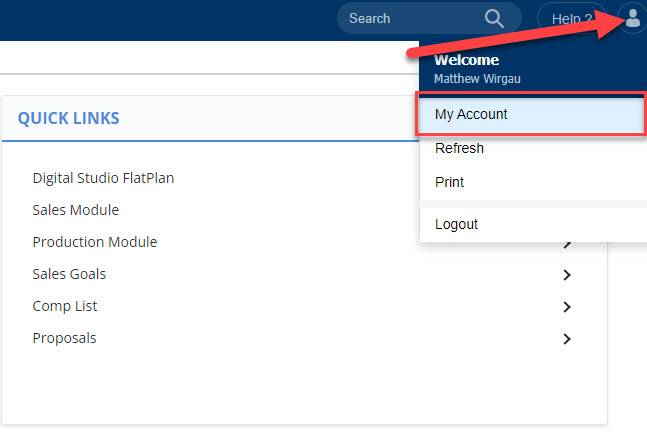Go to the Sales Module quick link
This screenshot has width=647, height=432.
(76, 210)
